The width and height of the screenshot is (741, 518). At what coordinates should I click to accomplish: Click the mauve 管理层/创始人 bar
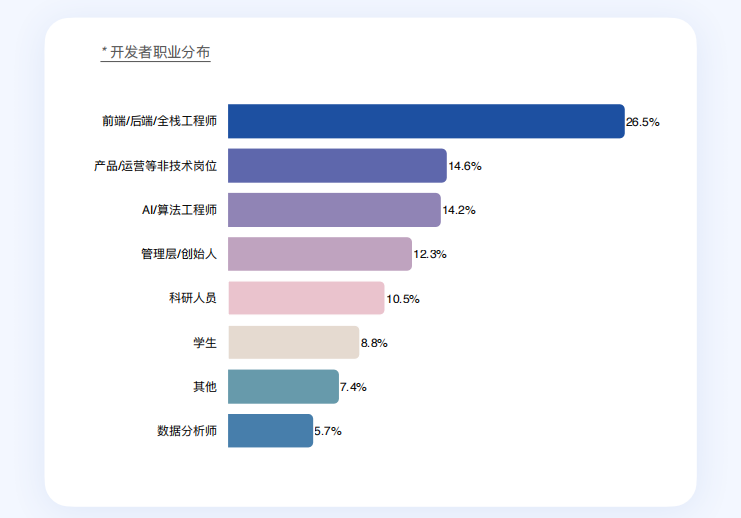coord(320,254)
